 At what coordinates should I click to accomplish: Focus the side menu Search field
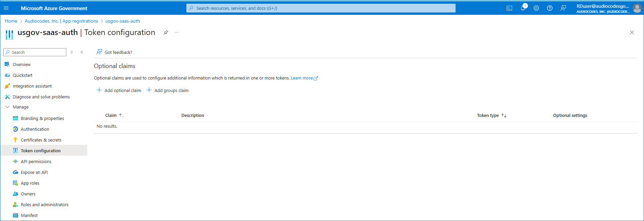(x=35, y=52)
